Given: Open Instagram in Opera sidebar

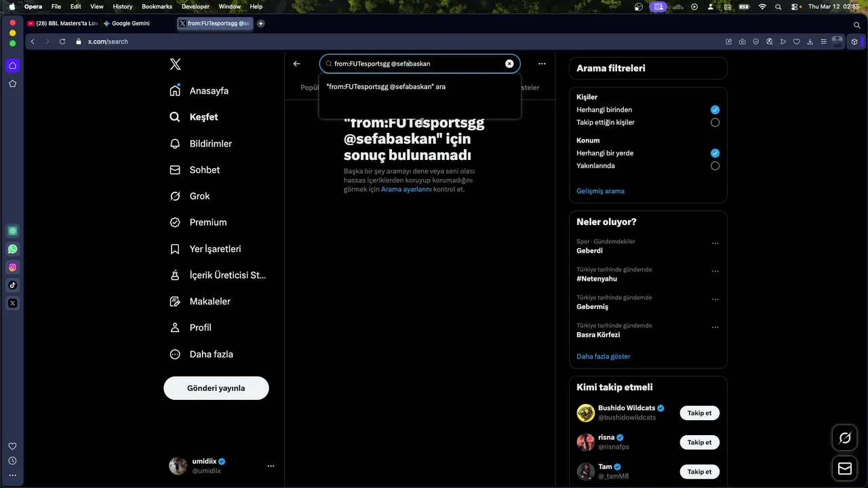Looking at the screenshot, I should pos(12,267).
